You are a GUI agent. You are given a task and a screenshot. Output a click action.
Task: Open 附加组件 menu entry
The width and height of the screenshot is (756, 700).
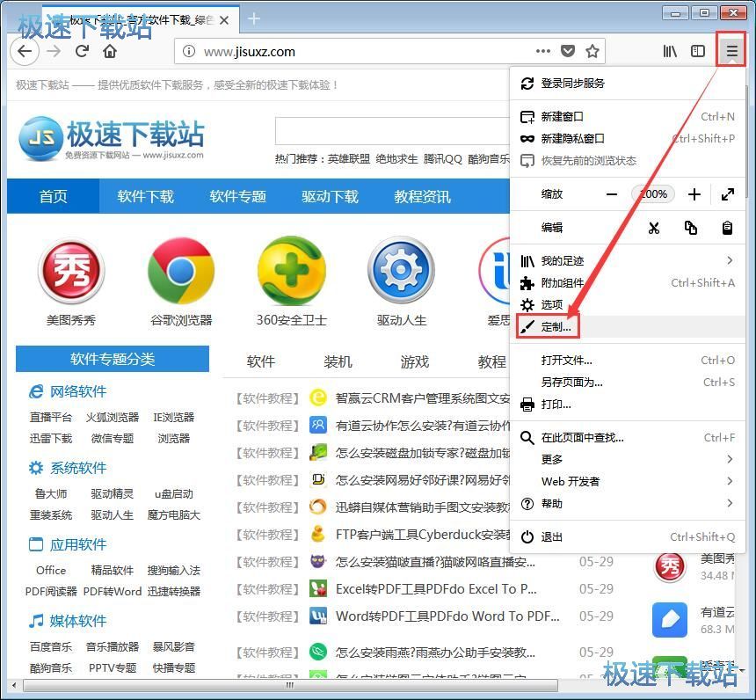point(628,282)
